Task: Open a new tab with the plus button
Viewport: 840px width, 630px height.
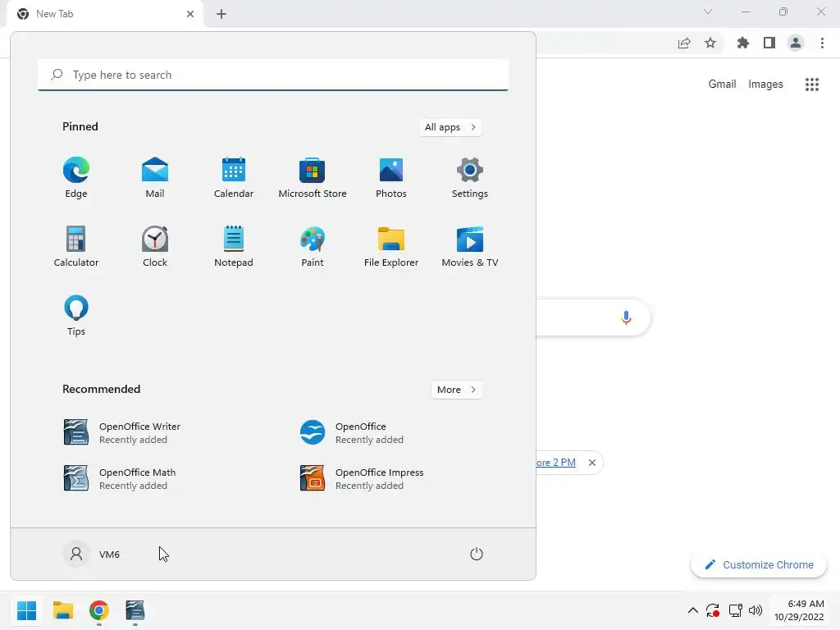Action: (221, 14)
